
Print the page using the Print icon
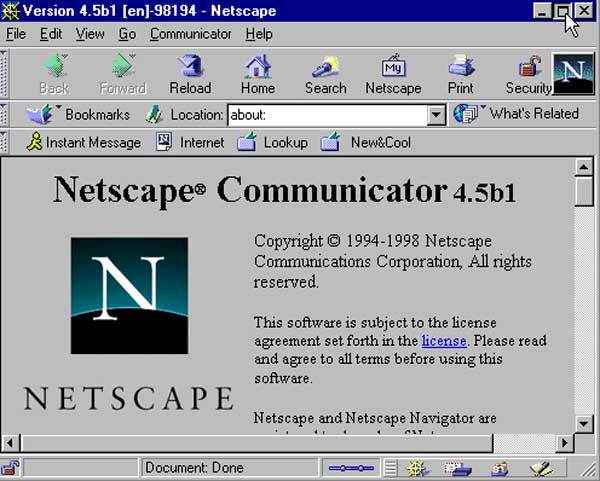tap(460, 75)
